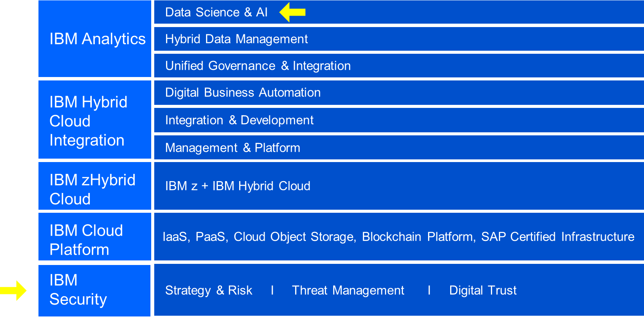
Task: Click the IBM z + IBM Hybrid Cloud row
Action: [x=399, y=186]
